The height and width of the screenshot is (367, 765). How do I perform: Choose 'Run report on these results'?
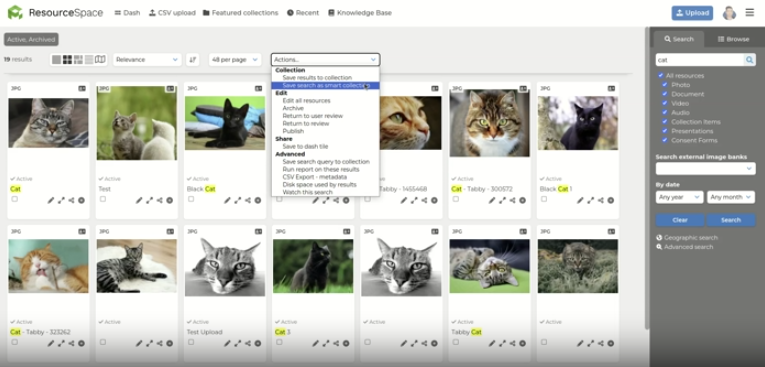point(321,169)
